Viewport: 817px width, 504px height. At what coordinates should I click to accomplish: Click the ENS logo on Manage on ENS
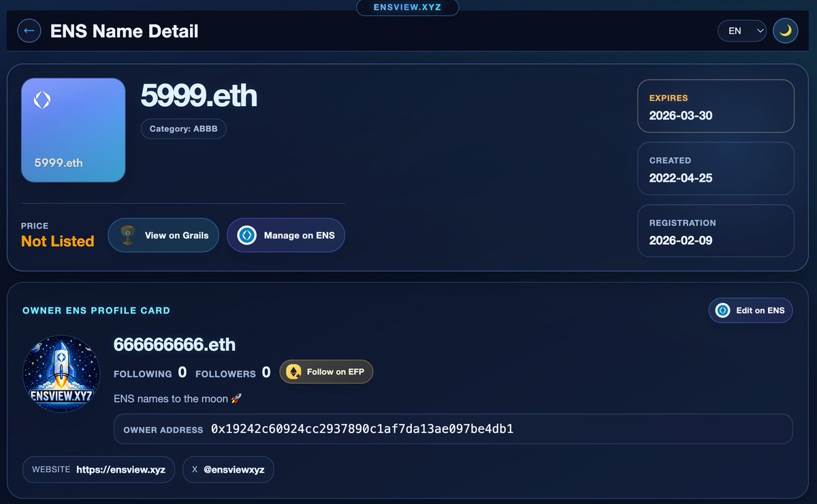(246, 235)
